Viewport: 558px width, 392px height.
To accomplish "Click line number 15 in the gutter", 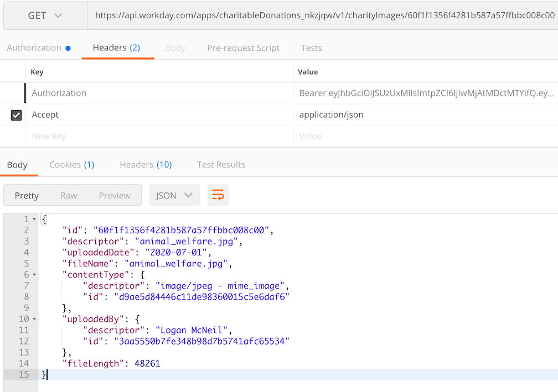I will [24, 375].
